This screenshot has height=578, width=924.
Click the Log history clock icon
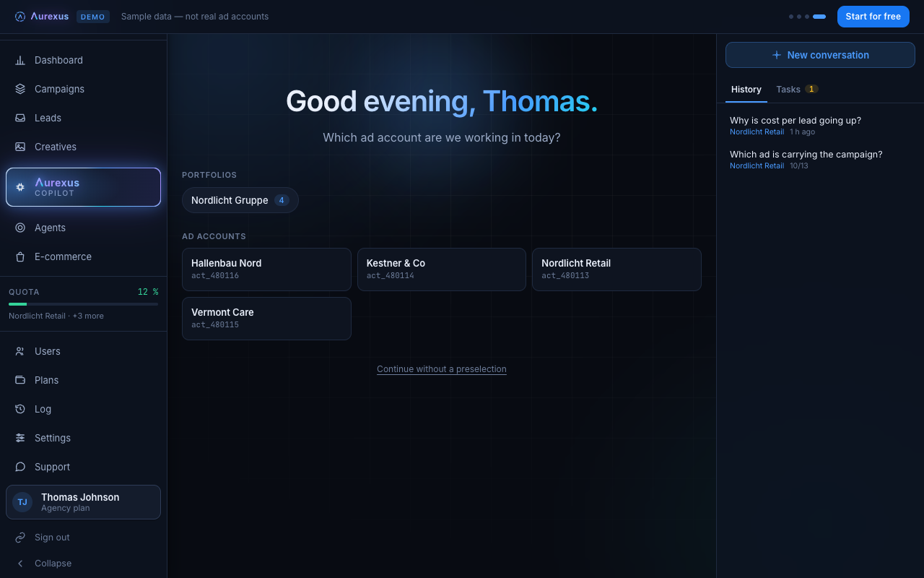[20, 409]
